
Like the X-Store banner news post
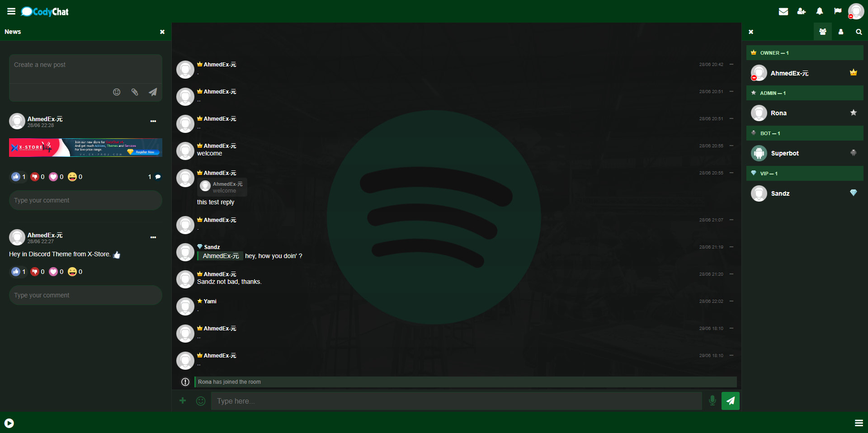(x=16, y=177)
